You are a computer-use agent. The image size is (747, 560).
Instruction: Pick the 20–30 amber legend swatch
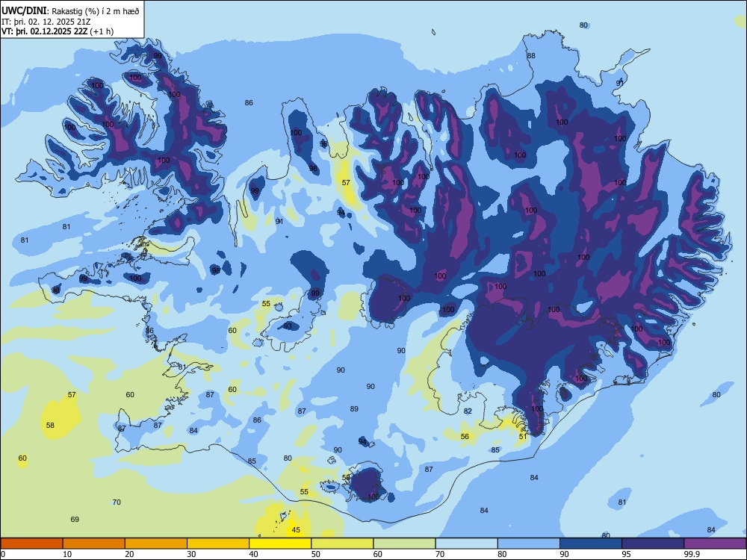[x=156, y=544]
